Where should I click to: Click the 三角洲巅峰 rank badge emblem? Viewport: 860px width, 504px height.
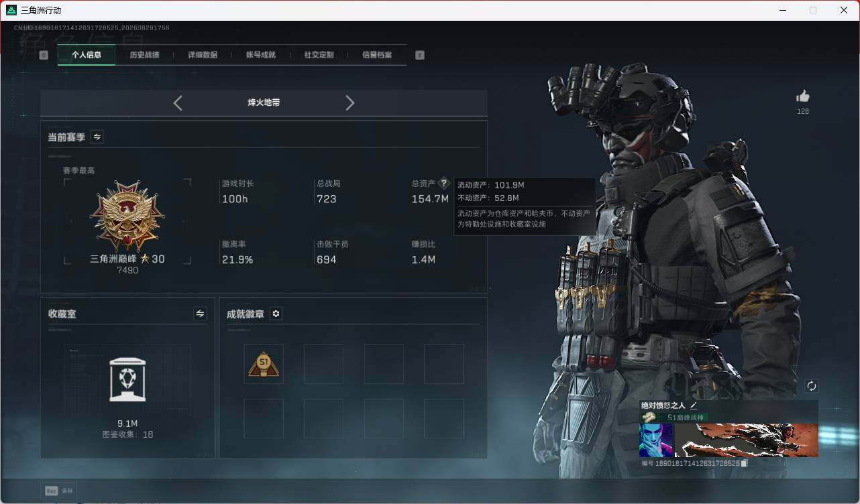[127, 216]
